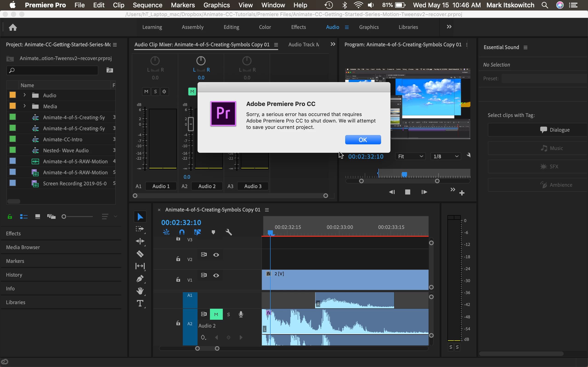Click the project panel thumbnail zoom slider

click(x=64, y=216)
